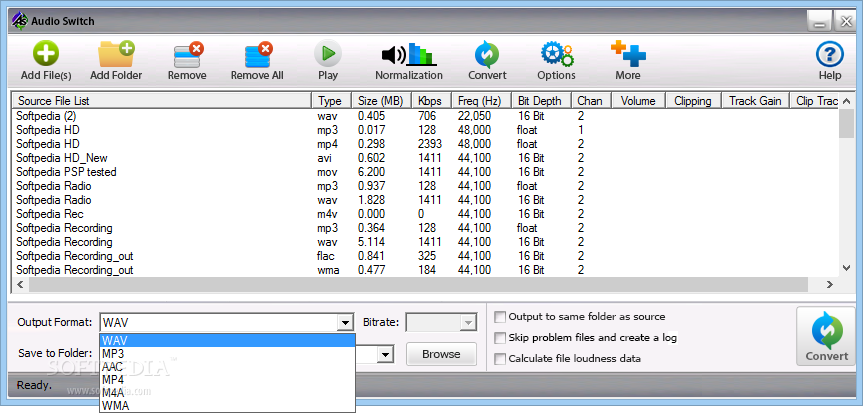Click the More plus icon
This screenshot has width=863, height=413.
click(628, 61)
